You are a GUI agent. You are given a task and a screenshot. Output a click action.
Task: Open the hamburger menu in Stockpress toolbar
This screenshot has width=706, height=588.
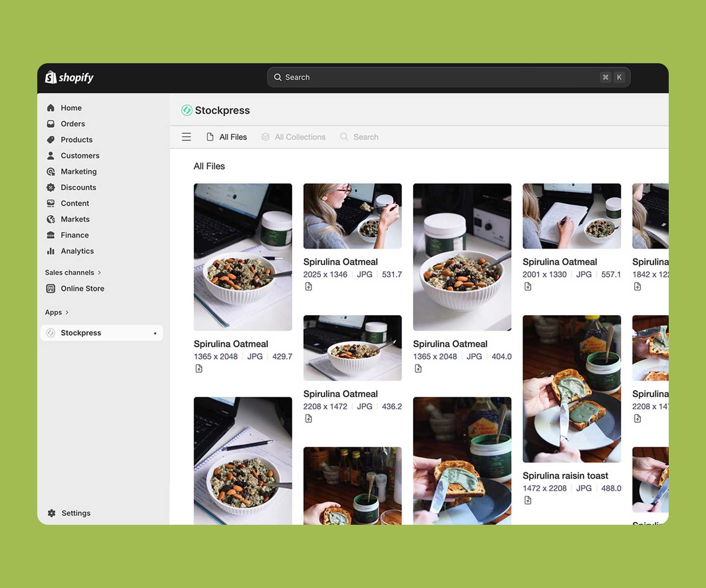(x=186, y=137)
